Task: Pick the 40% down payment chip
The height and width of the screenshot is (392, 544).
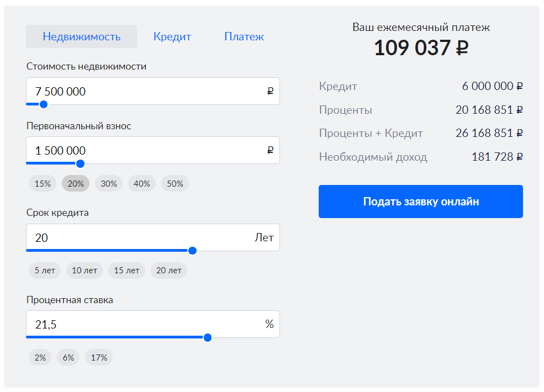Action: point(142,184)
